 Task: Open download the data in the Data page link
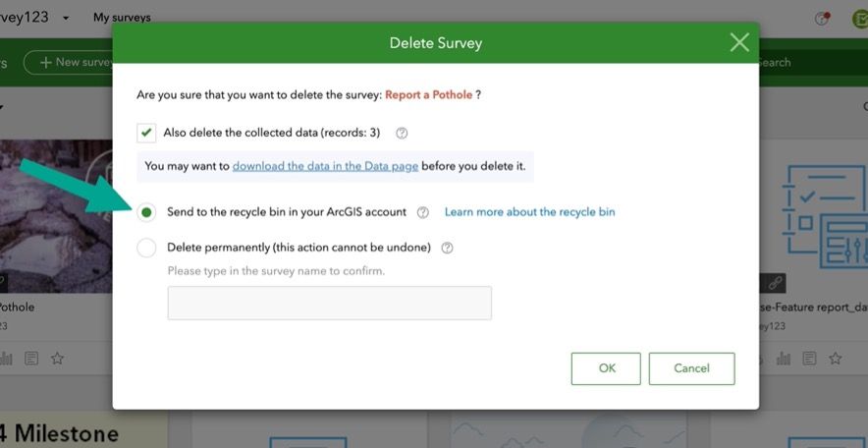[325, 166]
